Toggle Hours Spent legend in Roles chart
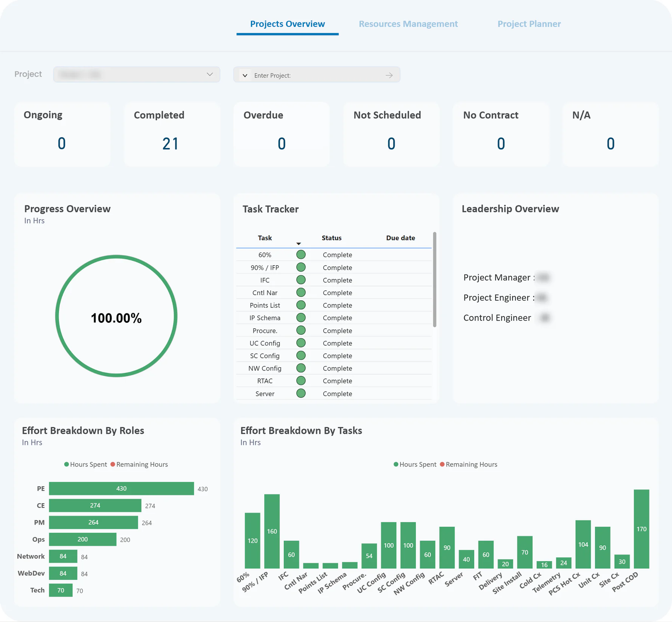The height and width of the screenshot is (622, 672). click(x=85, y=464)
